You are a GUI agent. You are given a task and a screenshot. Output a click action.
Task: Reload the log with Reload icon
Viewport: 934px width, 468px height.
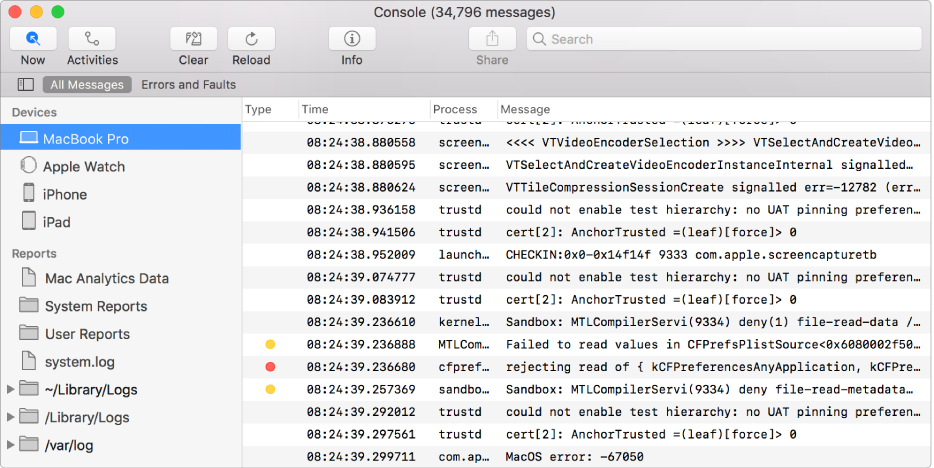pyautogui.click(x=251, y=39)
